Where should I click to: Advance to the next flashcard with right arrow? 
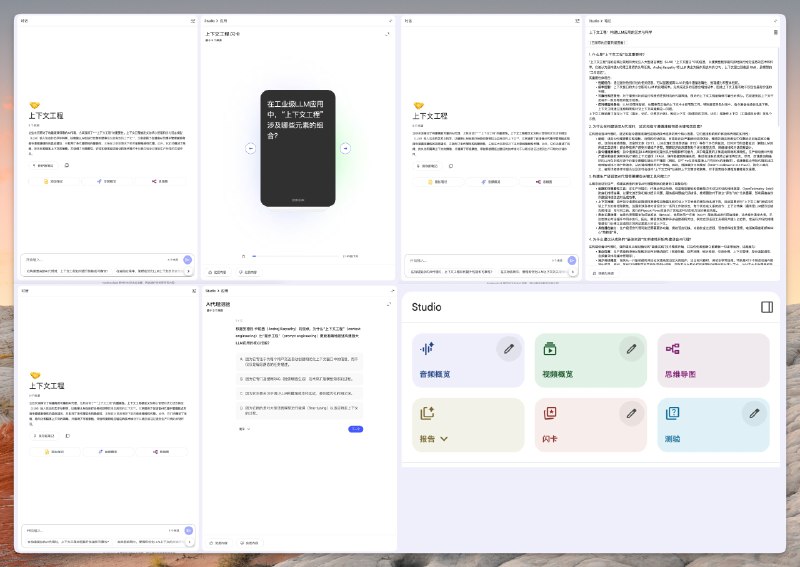(345, 148)
